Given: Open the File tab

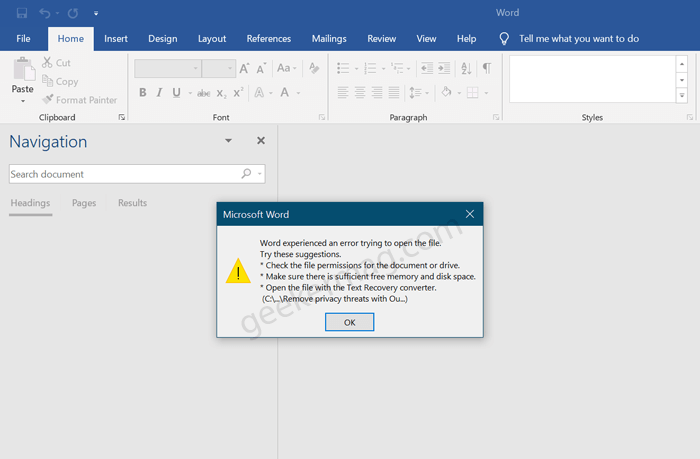Looking at the screenshot, I should click(x=23, y=39).
